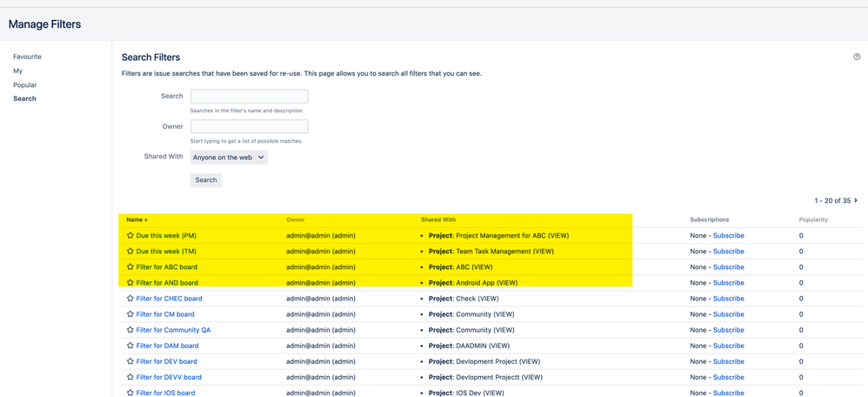Star the Filter for CHEC board
The width and height of the screenshot is (868, 397).
click(130, 299)
